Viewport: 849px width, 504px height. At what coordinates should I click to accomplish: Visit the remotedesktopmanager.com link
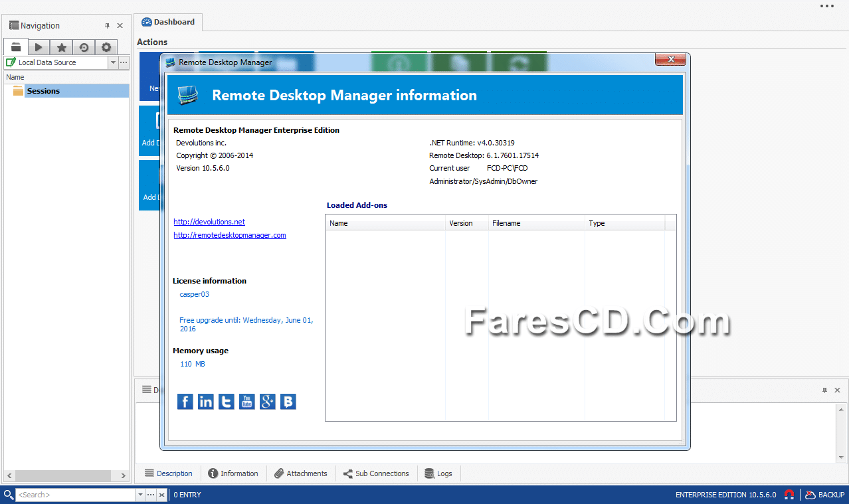(x=230, y=235)
